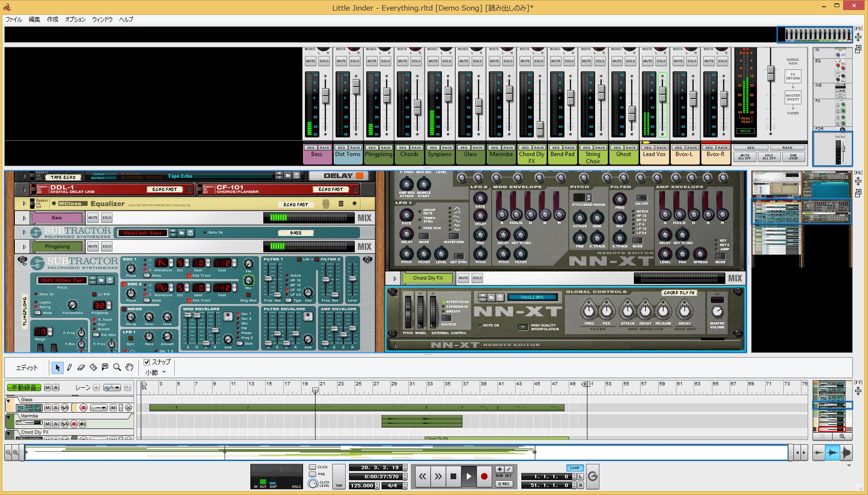Viewport: 868px width, 495px height.
Task: Click the add lane plus button
Action: coord(97,388)
